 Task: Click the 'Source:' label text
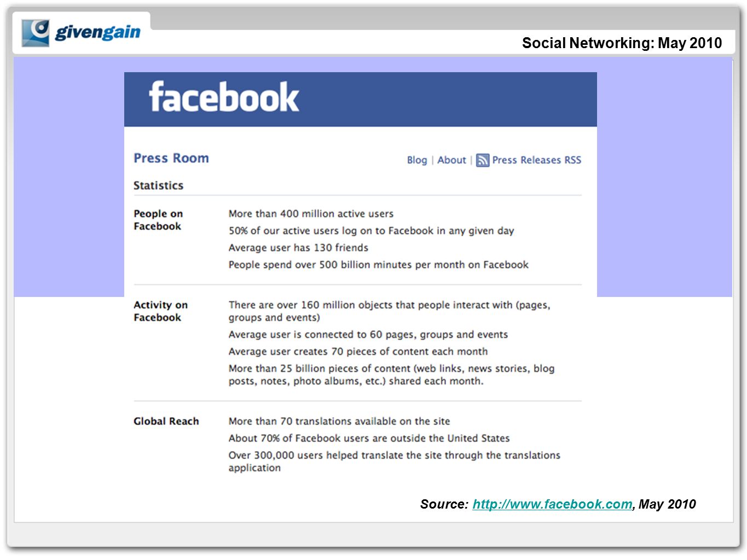(444, 504)
